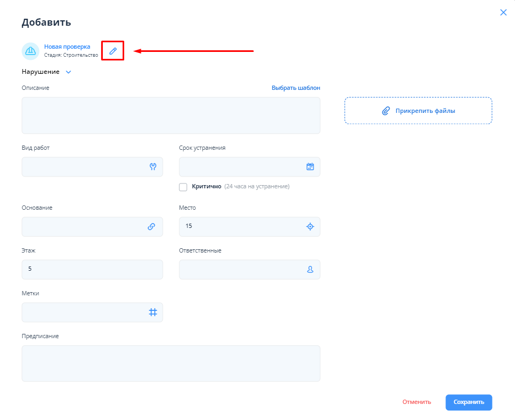The width and height of the screenshot is (515, 420).
Task: Click the wrench icon in Вид работ
Action: coord(153,167)
